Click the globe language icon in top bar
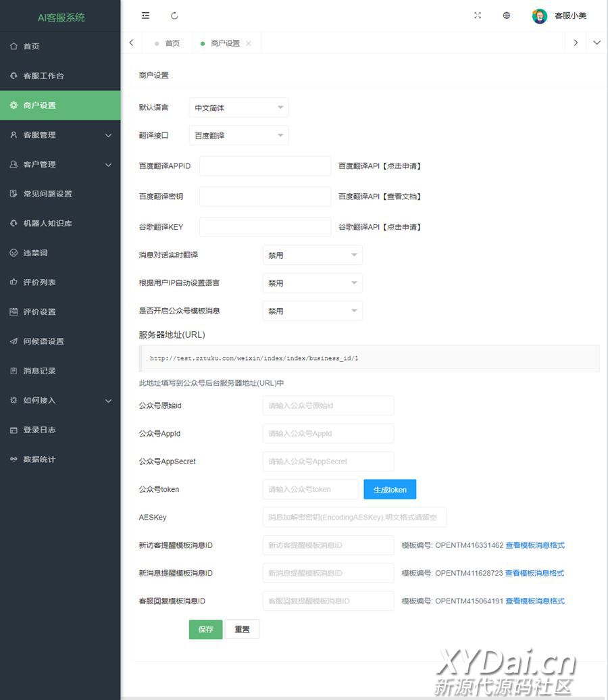Viewport: 608px width, 700px height. 507,15
